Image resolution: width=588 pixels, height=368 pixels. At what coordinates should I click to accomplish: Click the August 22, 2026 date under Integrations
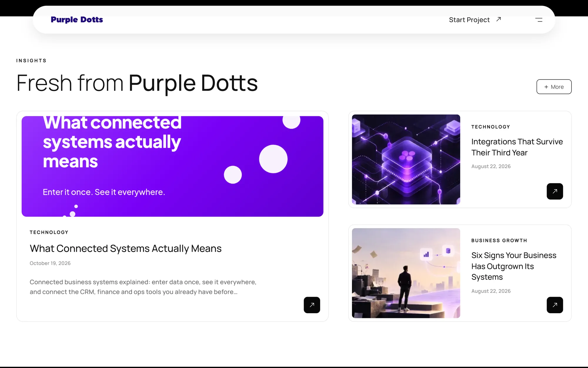pos(491,166)
